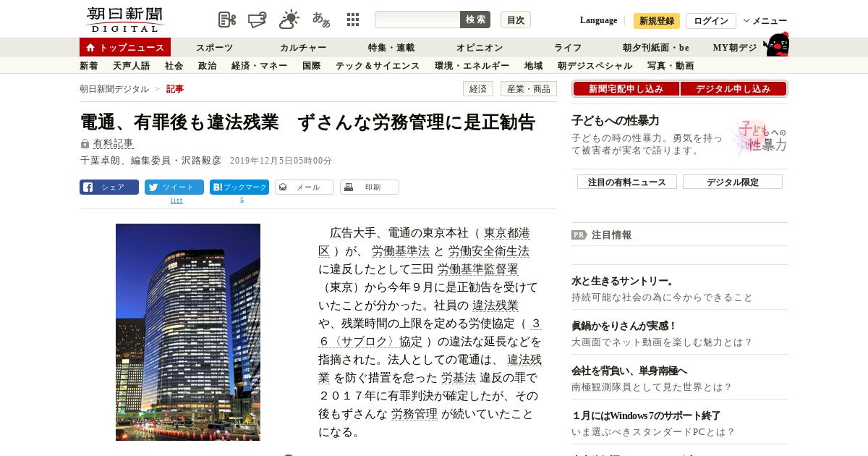Open the MY朝デジ tab
This screenshot has height=456, width=868.
pos(735,48)
